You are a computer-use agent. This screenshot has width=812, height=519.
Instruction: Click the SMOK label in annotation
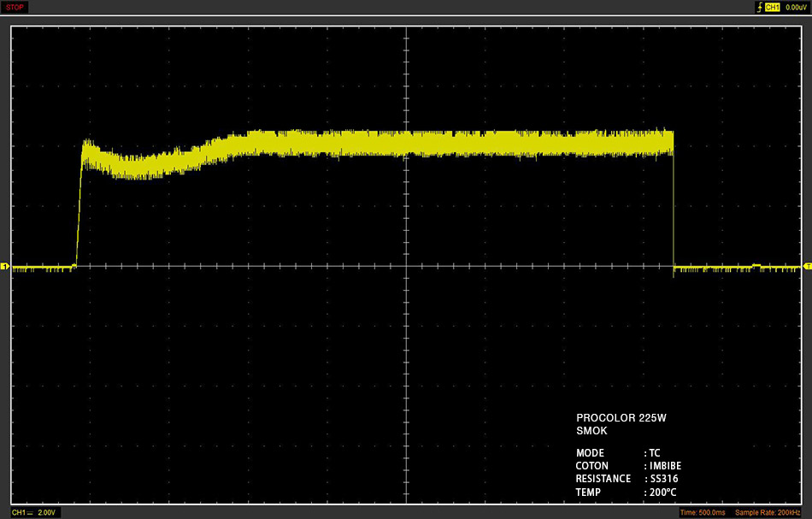point(591,431)
